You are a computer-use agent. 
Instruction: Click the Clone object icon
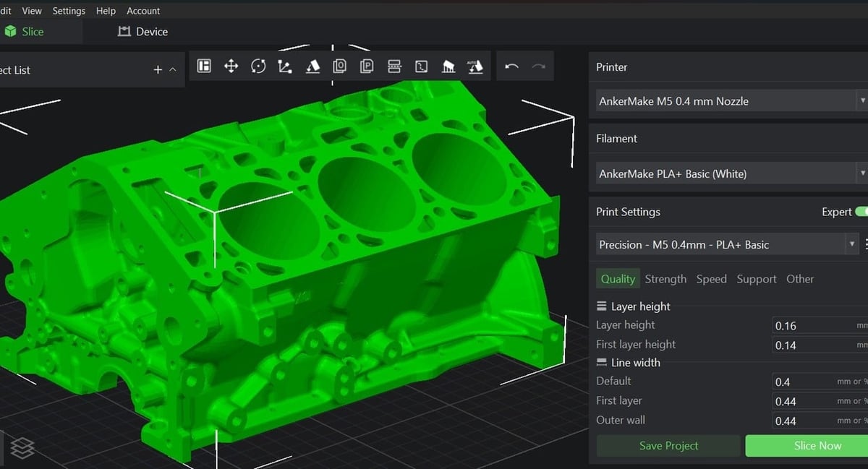tap(340, 66)
